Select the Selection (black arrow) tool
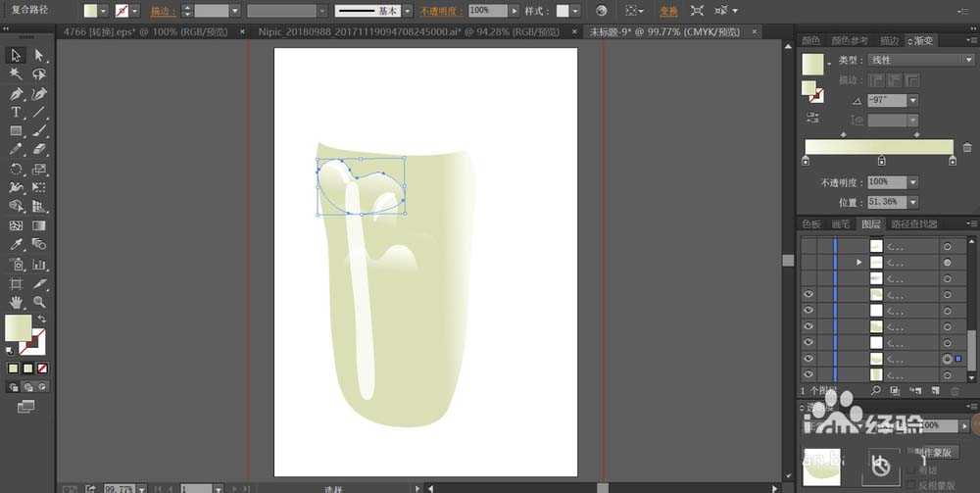This screenshot has width=980, height=493. 17,55
